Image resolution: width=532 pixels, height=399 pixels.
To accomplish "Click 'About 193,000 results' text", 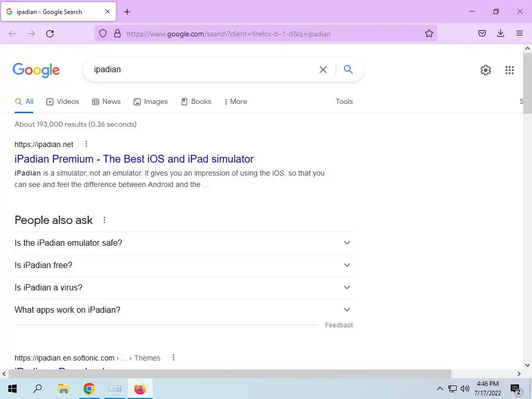I will click(50, 125).
